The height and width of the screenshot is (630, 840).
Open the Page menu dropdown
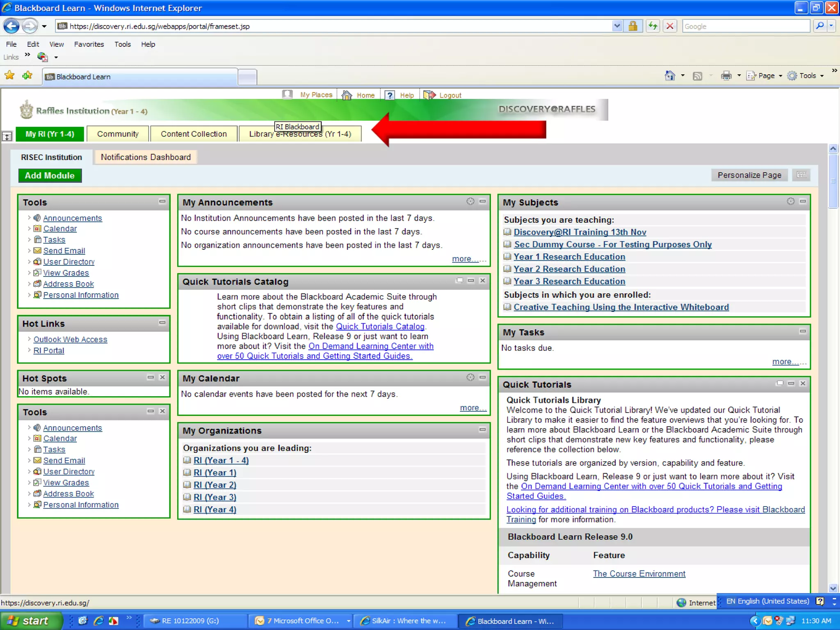pyautogui.click(x=766, y=76)
